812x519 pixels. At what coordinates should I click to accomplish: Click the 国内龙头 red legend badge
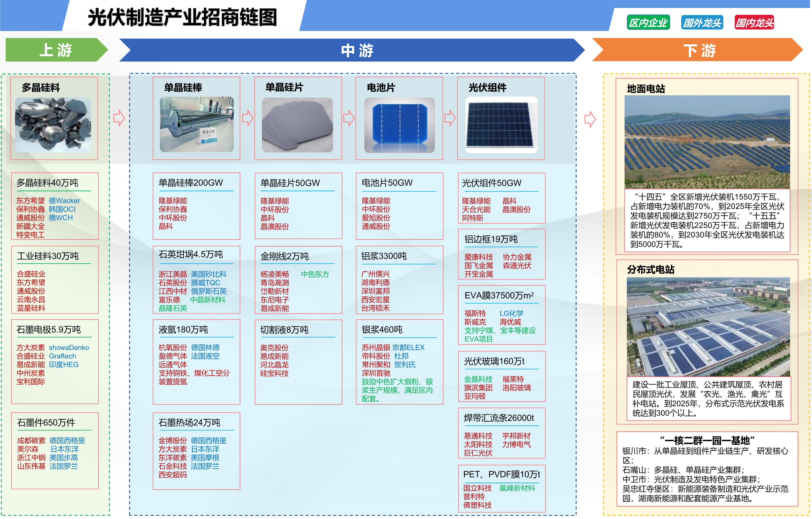(754, 22)
